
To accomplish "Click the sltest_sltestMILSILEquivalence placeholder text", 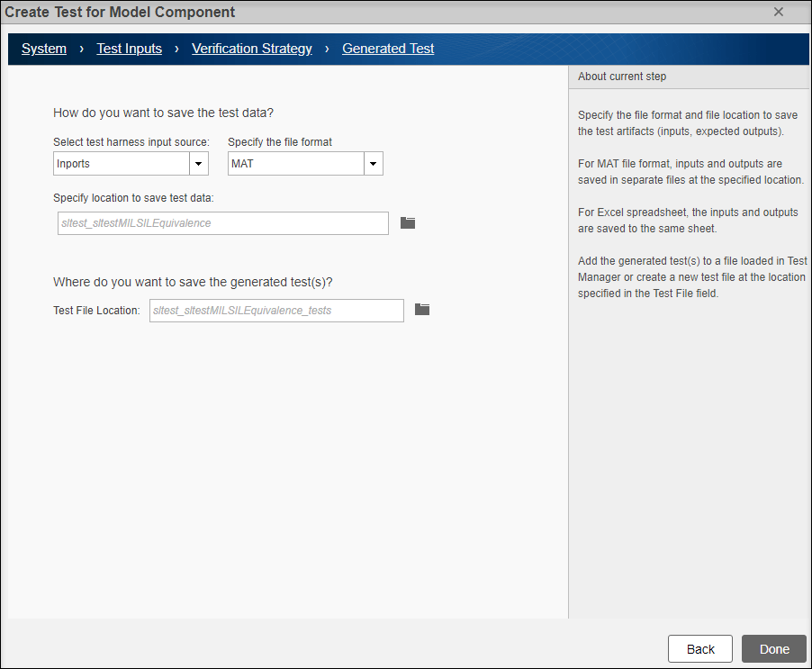I will pos(135,221).
